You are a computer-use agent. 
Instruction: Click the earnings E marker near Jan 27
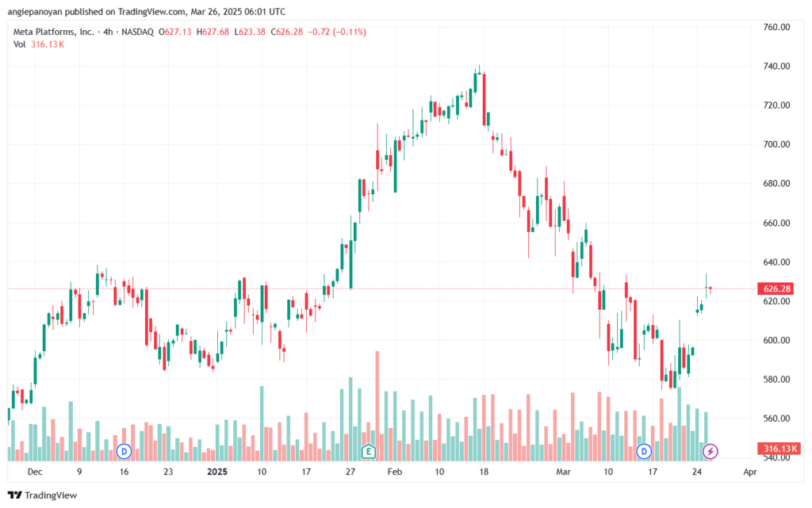(368, 451)
